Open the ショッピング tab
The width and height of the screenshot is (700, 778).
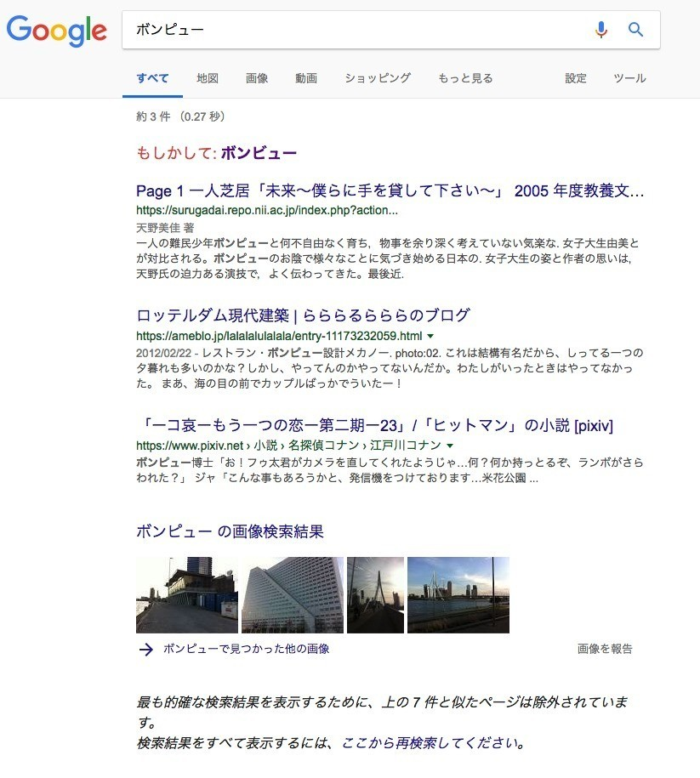[x=378, y=78]
